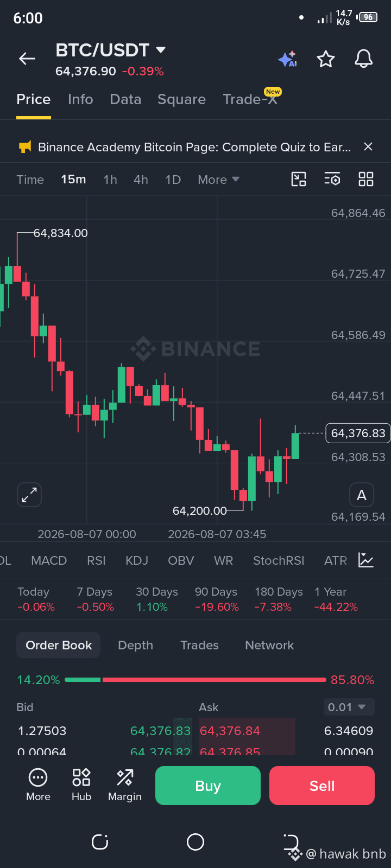
Task: Tap the header price 64,376.90
Action: 86,71
